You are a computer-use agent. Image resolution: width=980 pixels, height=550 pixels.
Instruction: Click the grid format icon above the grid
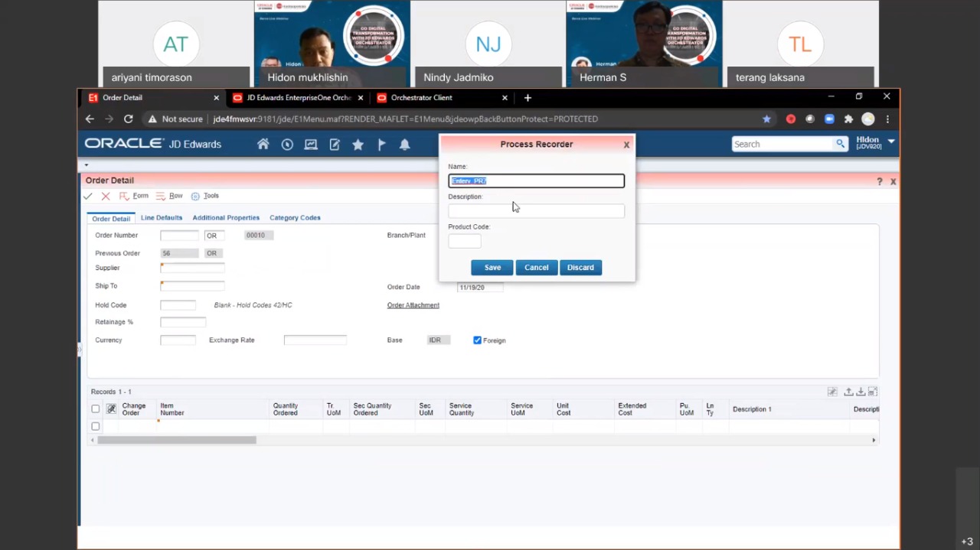click(832, 392)
